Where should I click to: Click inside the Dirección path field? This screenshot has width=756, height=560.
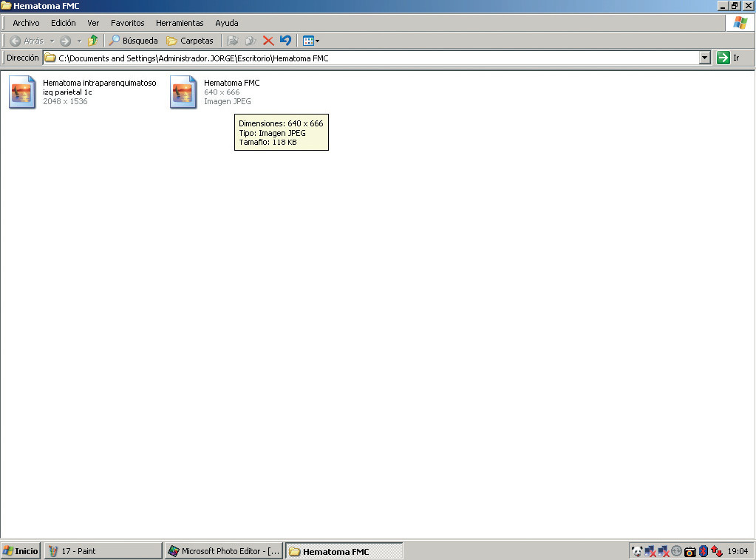pos(370,58)
